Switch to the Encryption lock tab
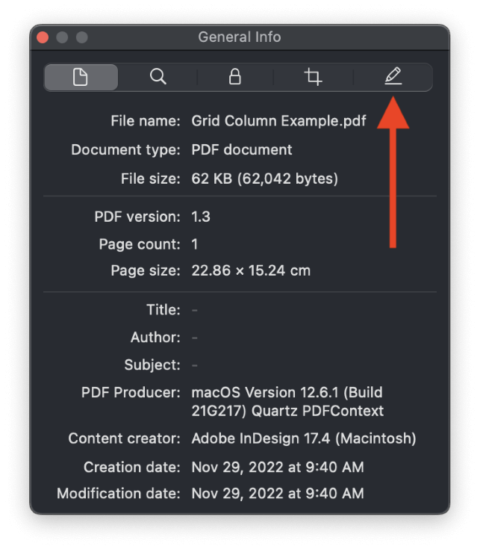Screen dimensions: 480x549 point(235,77)
